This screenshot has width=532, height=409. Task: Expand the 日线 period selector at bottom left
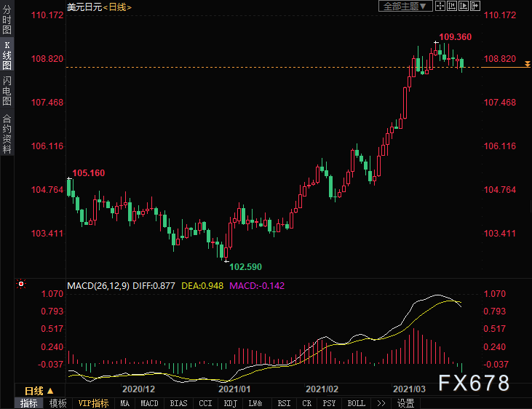click(x=34, y=390)
